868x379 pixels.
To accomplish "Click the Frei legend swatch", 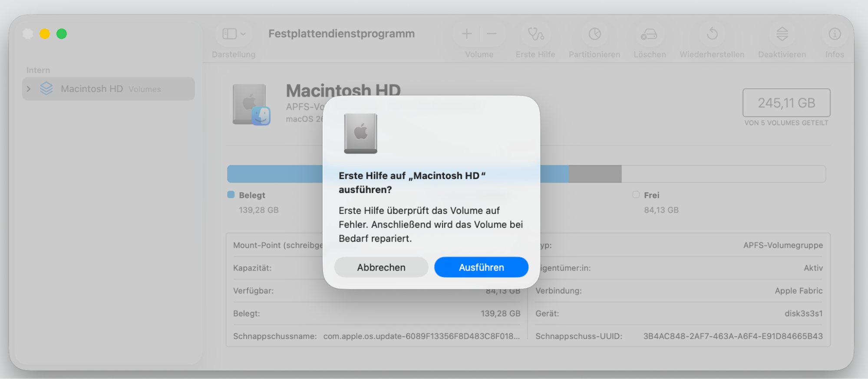I will coord(636,195).
